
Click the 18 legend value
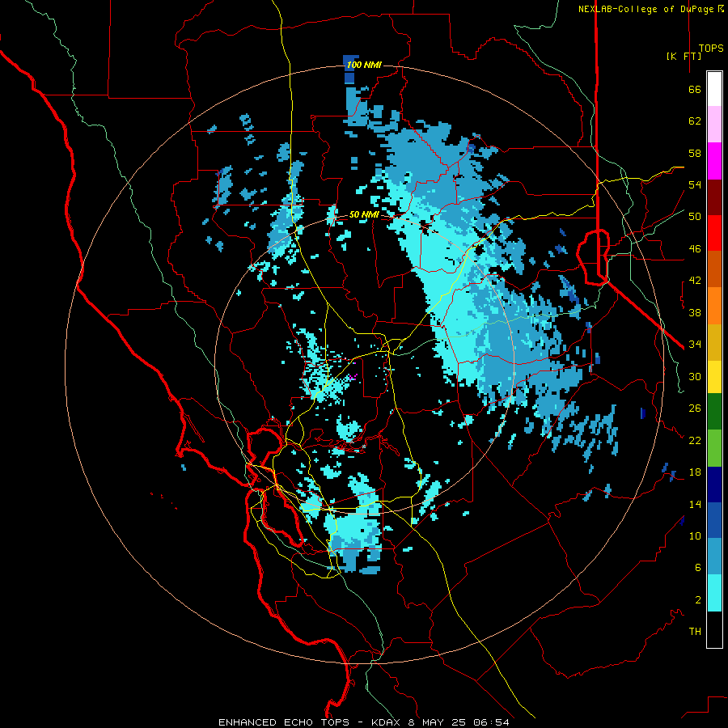(x=695, y=472)
